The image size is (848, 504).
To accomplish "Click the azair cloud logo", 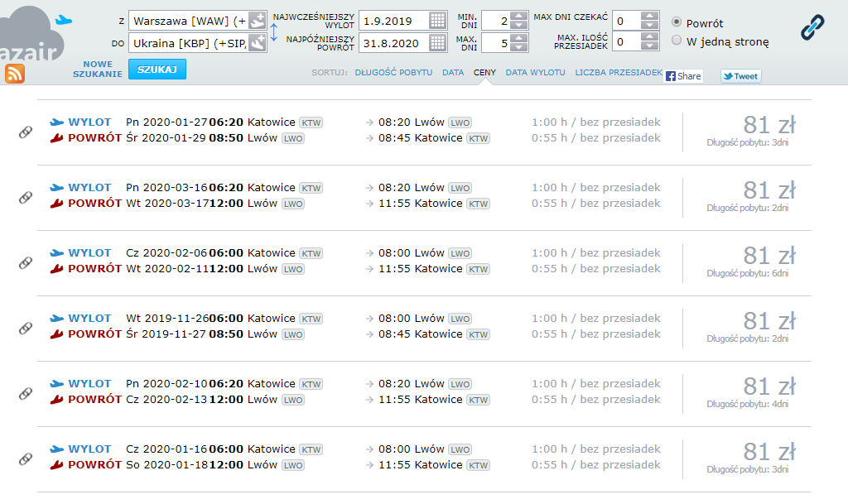I will click(x=31, y=33).
